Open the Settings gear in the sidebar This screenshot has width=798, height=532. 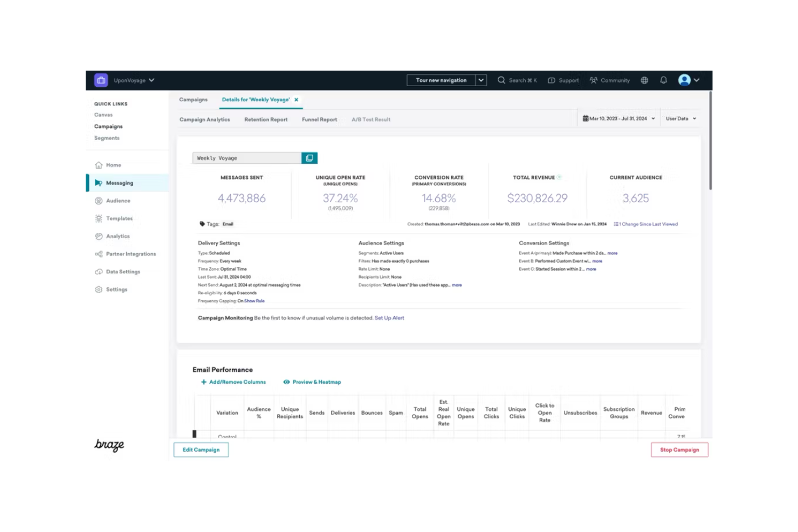[99, 289]
